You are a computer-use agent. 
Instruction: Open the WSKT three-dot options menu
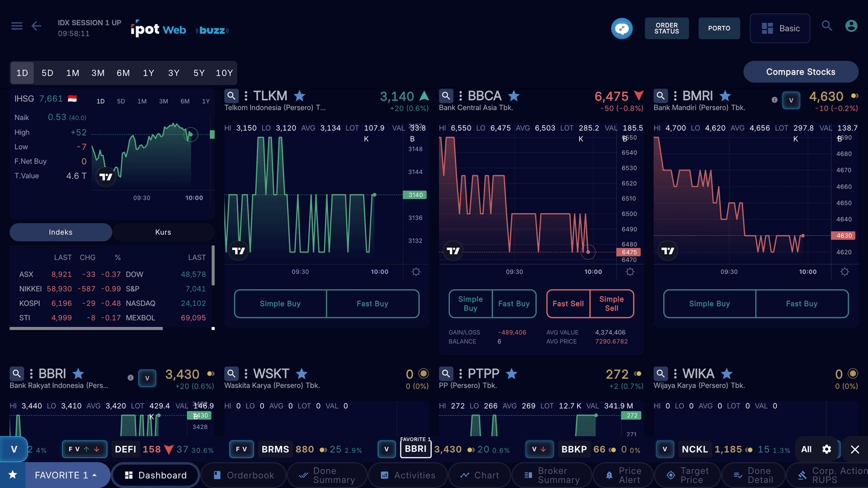(246, 374)
